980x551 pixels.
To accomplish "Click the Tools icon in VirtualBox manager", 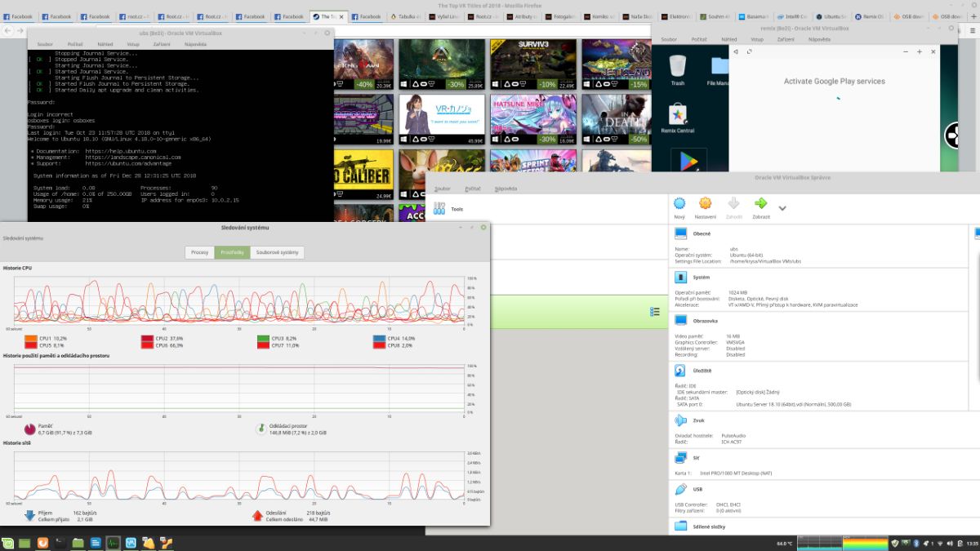I will [439, 209].
